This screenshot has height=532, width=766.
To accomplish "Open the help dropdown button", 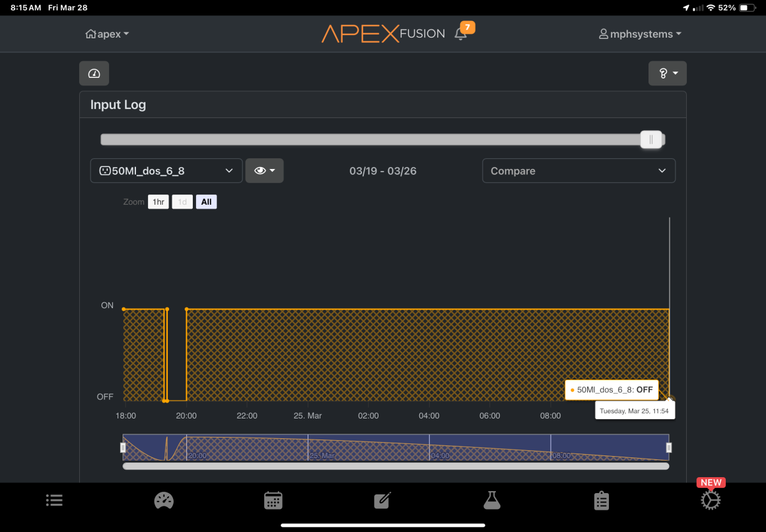I will coord(668,73).
